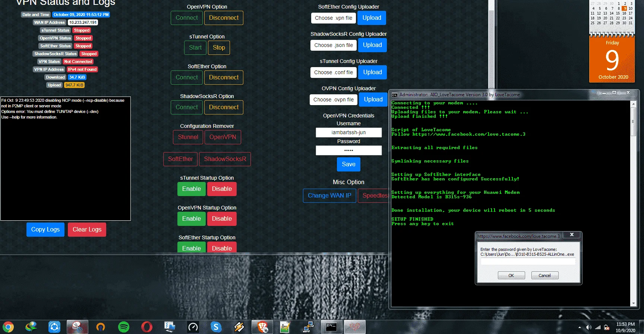
Task: Click the tray icon with red X
Action: [607, 328]
